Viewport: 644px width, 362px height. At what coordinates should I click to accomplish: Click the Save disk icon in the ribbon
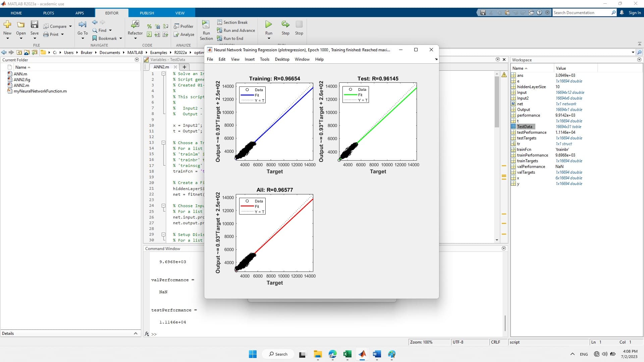point(34,24)
